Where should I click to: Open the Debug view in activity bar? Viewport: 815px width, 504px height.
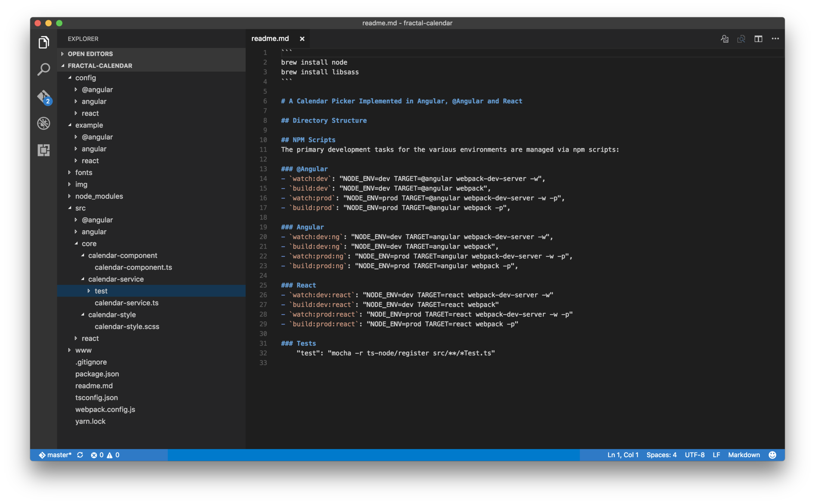[44, 123]
